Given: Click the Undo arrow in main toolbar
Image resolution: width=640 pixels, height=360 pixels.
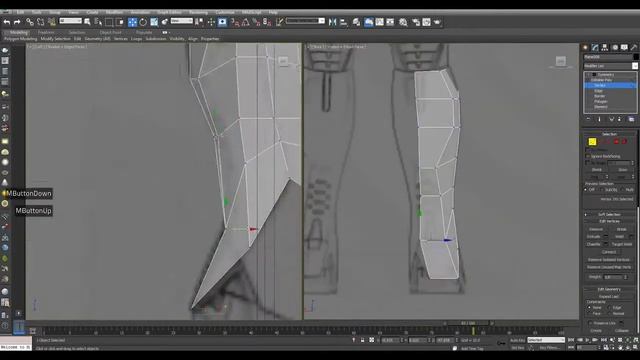Looking at the screenshot, I should [x=7, y=22].
